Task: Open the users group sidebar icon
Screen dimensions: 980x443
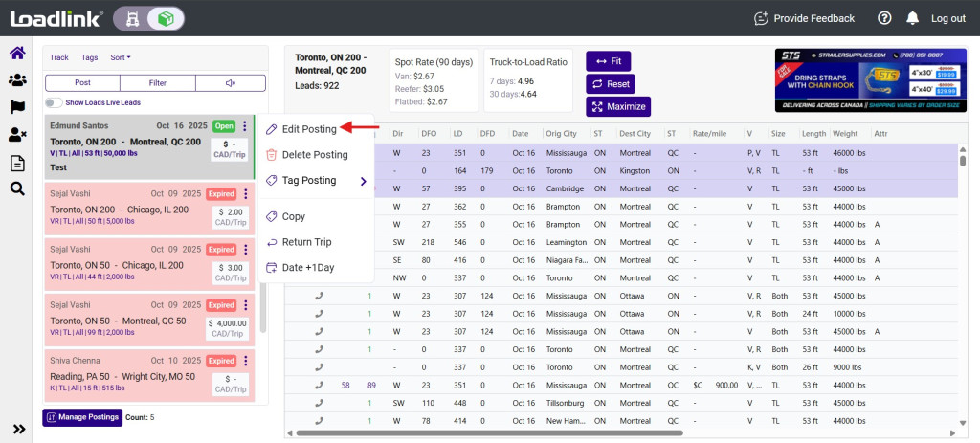Action: (x=17, y=81)
